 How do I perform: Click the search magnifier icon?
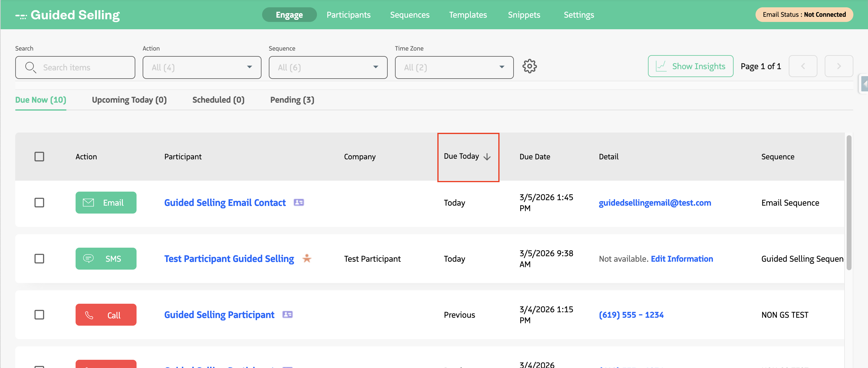31,67
